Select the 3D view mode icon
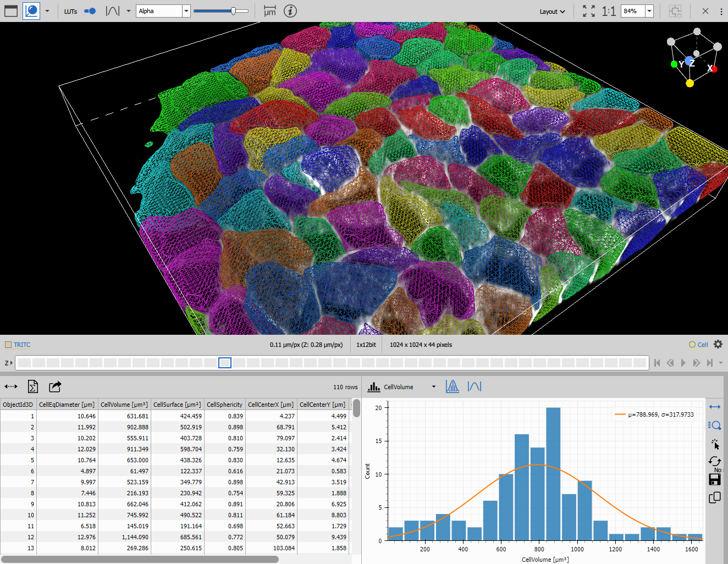728x564 pixels. (x=31, y=11)
